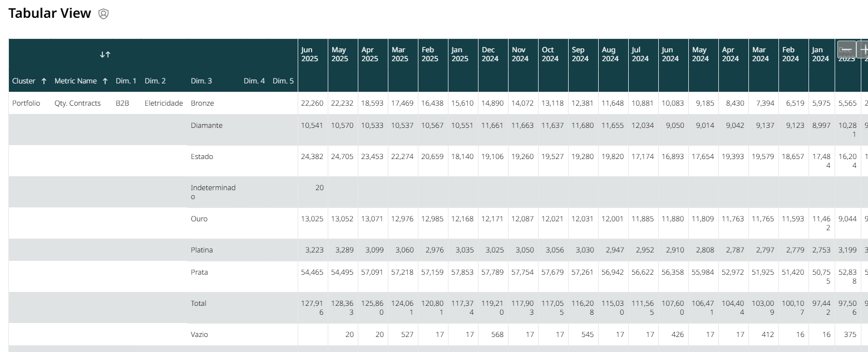Image resolution: width=868 pixels, height=352 pixels.
Task: Click the Portfolio cluster cell
Action: (26, 103)
